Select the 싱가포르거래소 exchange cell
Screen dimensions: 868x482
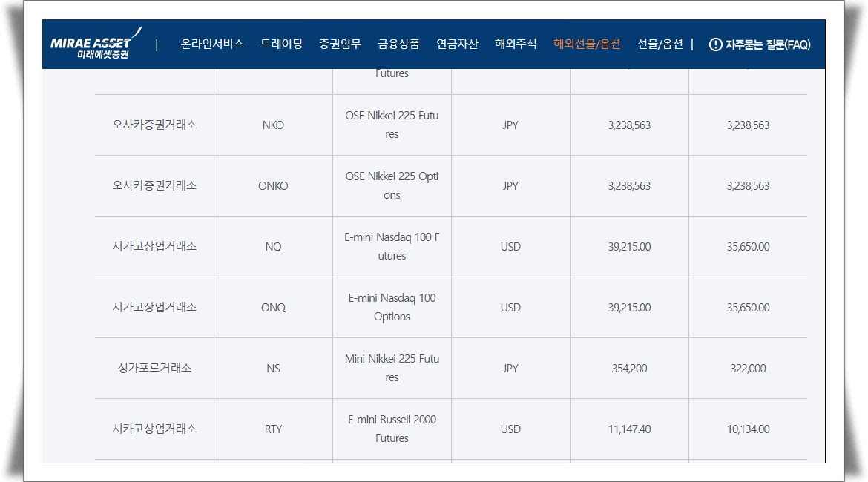click(154, 369)
